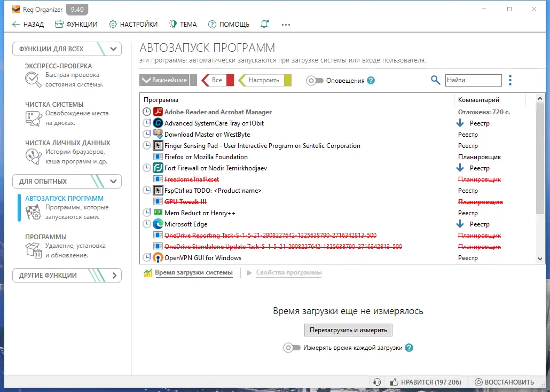Image resolution: width=550 pixels, height=392 pixels.
Task: Select the OneDrive Standalone Update Task row
Action: tap(338, 246)
